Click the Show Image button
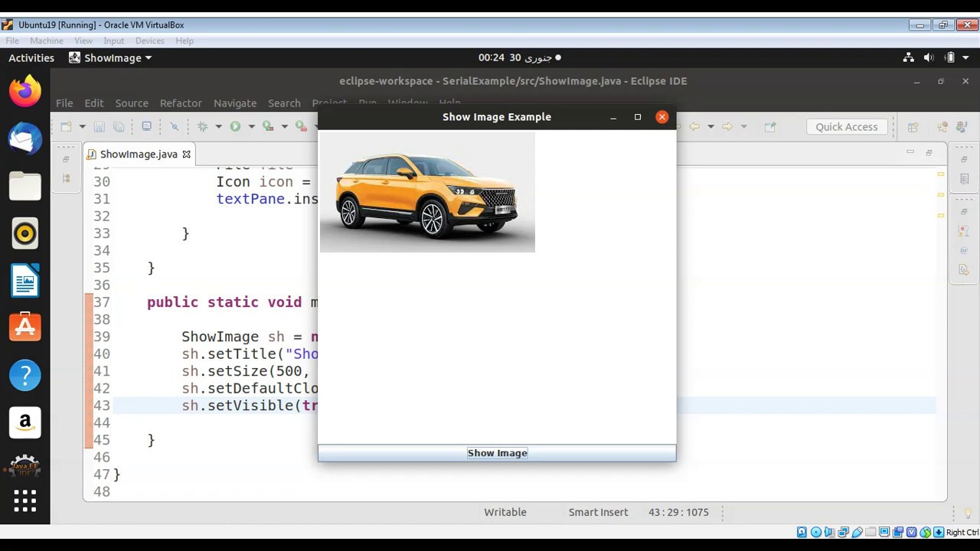Screen dimensions: 980x551 pyautogui.click(x=497, y=453)
